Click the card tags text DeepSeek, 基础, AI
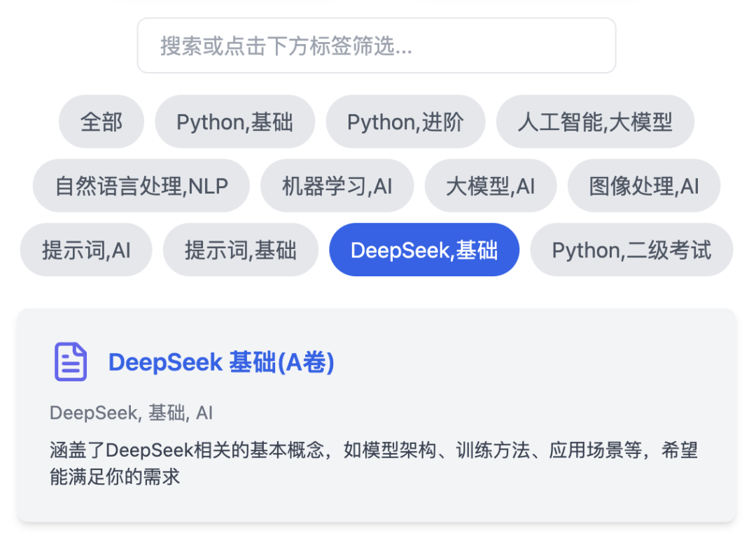756x542 pixels. click(131, 413)
